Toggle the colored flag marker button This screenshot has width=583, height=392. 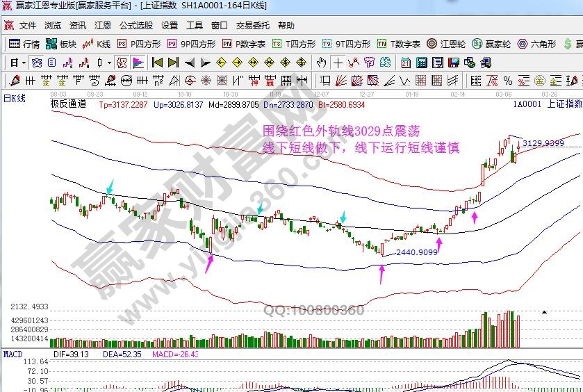[138, 63]
